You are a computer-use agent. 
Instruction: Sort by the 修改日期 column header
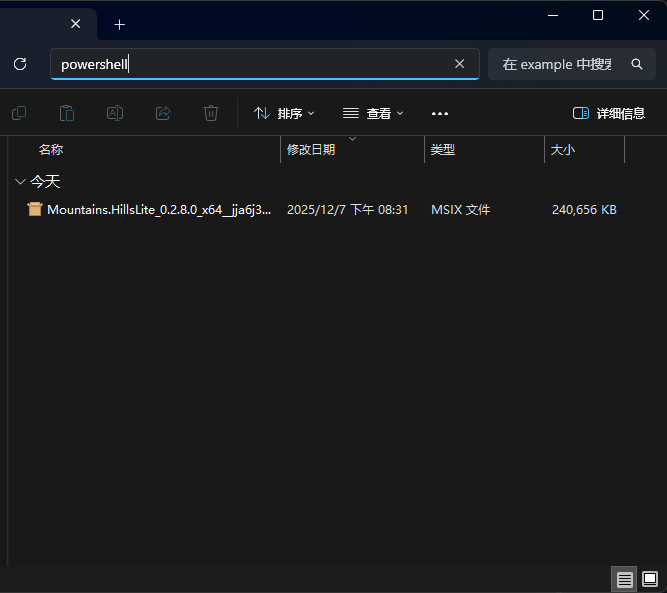coord(311,150)
